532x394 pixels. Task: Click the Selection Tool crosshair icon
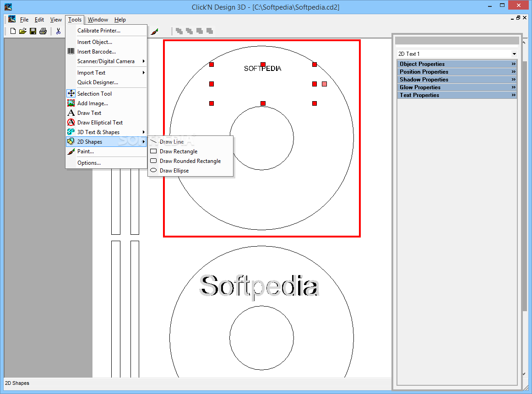71,93
